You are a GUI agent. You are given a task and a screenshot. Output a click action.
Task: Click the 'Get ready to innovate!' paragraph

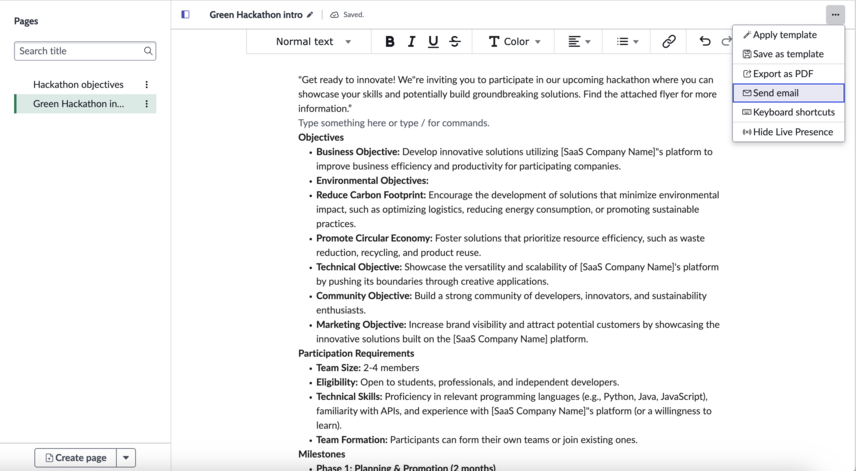[508, 94]
